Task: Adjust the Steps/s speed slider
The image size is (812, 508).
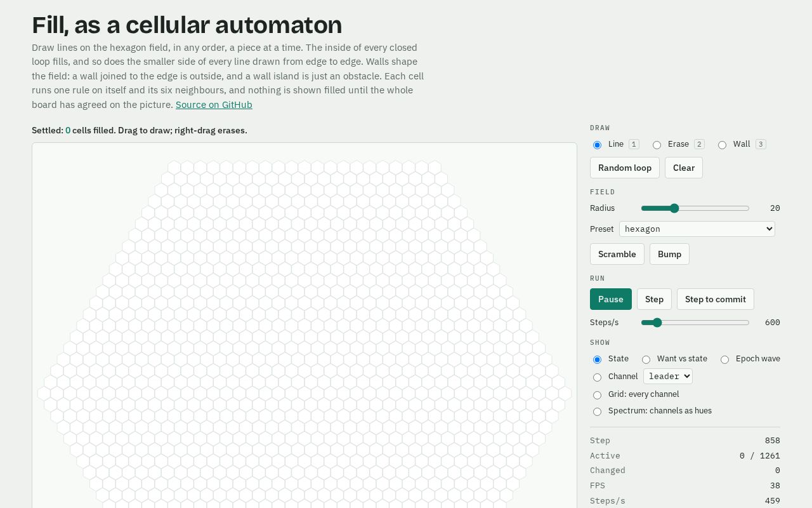Action: [x=695, y=323]
